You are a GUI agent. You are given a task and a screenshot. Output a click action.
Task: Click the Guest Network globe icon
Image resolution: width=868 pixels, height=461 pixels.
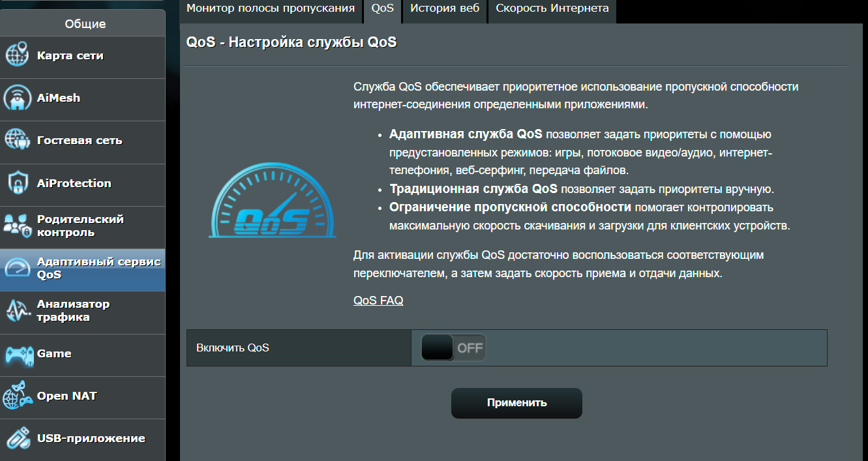pos(17,141)
